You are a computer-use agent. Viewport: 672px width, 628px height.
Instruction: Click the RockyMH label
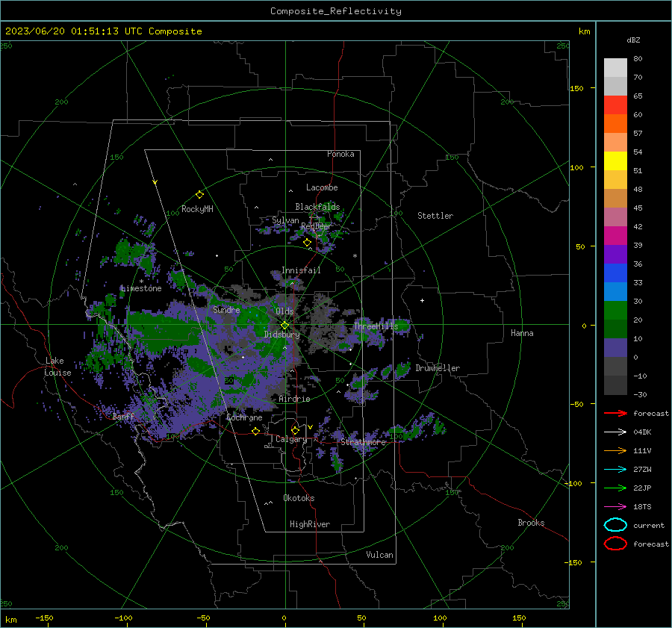[x=197, y=209]
